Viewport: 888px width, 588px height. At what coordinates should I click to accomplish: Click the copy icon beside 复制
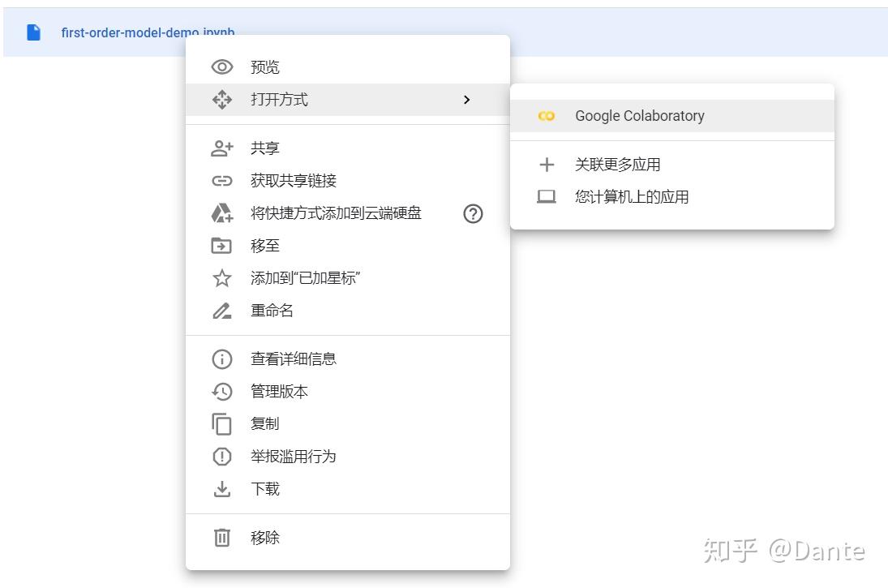(x=221, y=423)
